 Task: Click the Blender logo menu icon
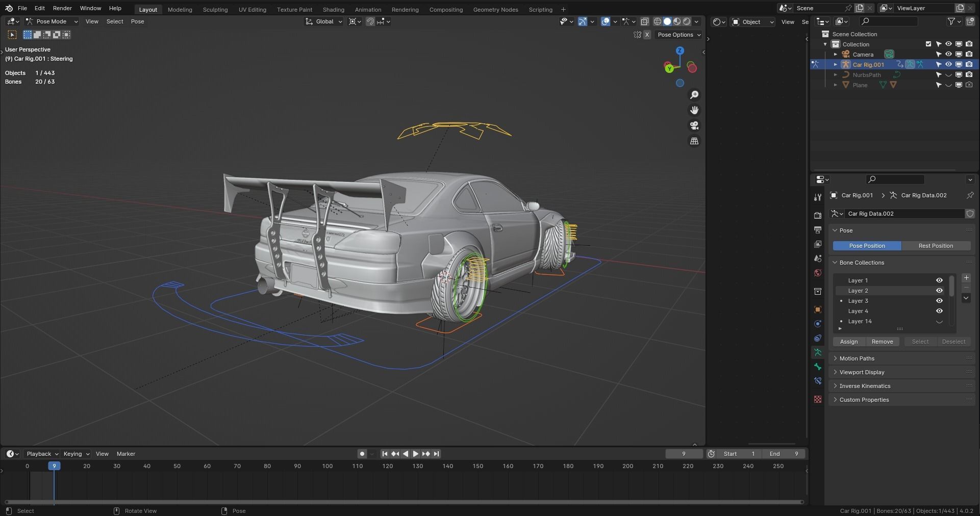(x=9, y=8)
